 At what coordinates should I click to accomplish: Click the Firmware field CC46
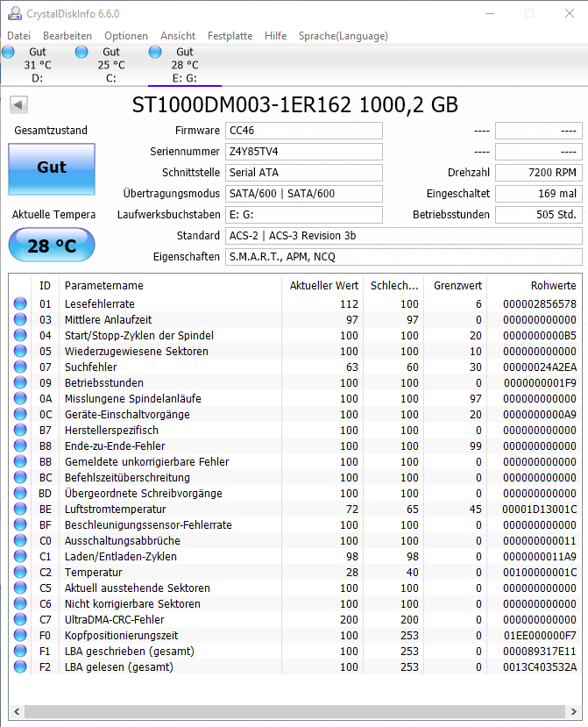[x=304, y=131]
